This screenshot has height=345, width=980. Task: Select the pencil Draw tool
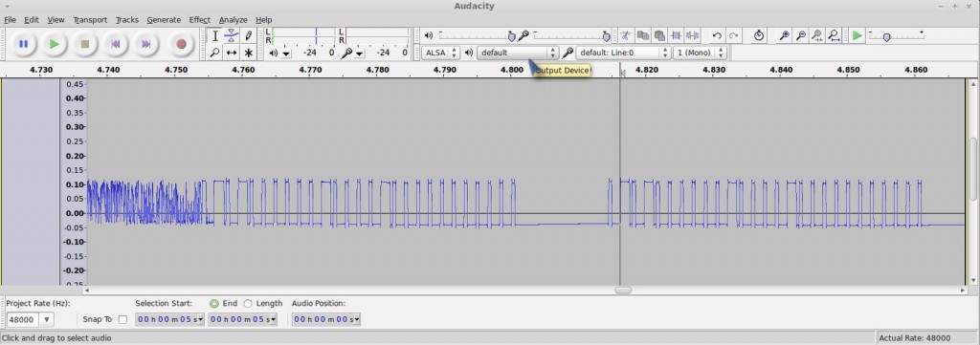point(248,35)
